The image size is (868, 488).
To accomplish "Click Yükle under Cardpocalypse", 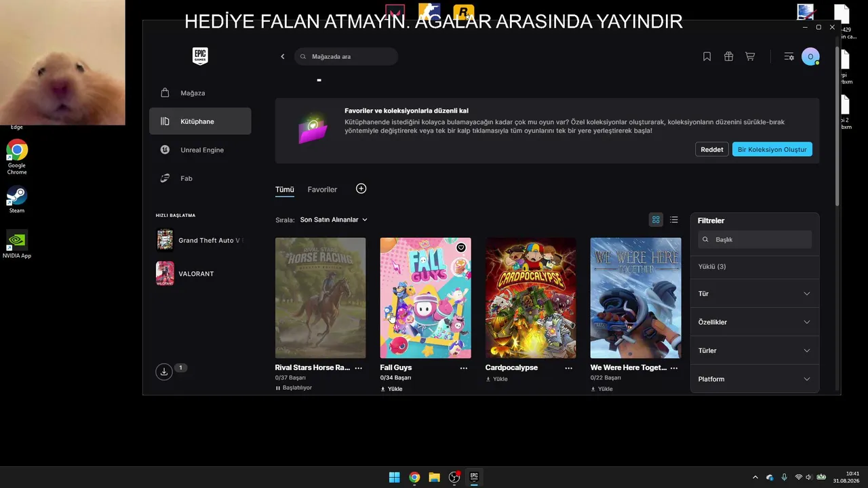I will (x=496, y=379).
